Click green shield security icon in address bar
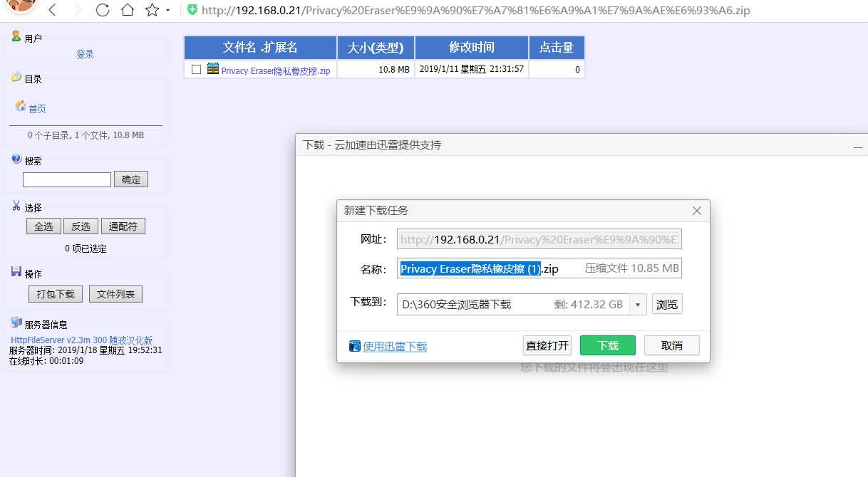868x477 pixels. click(x=192, y=10)
